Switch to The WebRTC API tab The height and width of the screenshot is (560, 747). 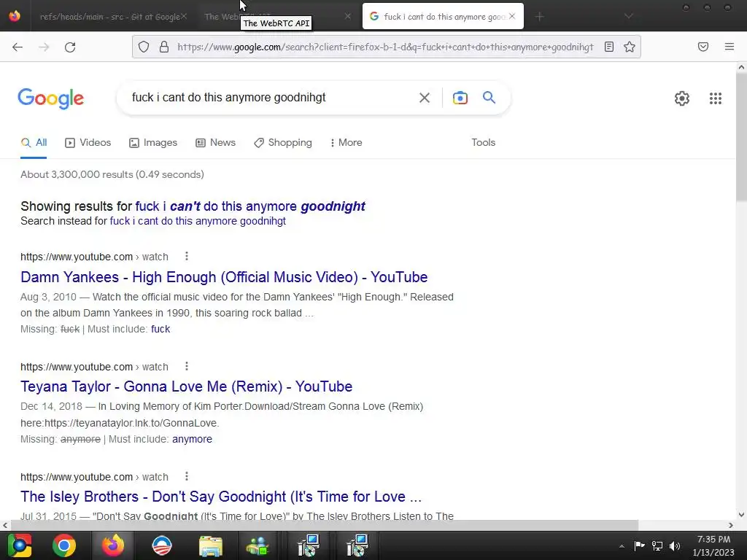tap(276, 17)
